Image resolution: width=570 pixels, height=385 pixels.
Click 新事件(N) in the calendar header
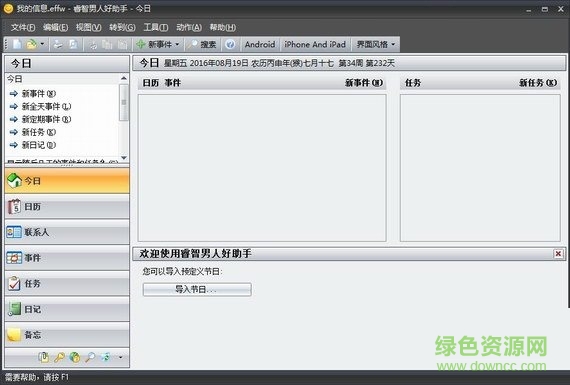(x=364, y=83)
